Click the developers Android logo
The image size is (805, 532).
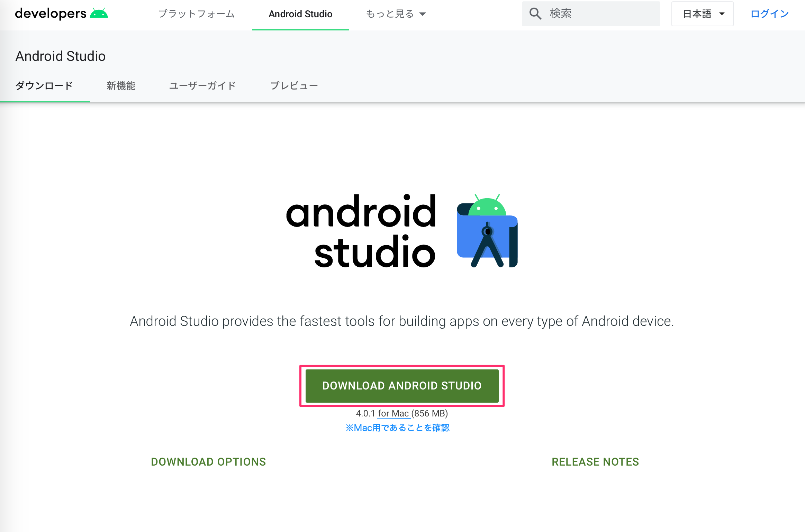[61, 13]
